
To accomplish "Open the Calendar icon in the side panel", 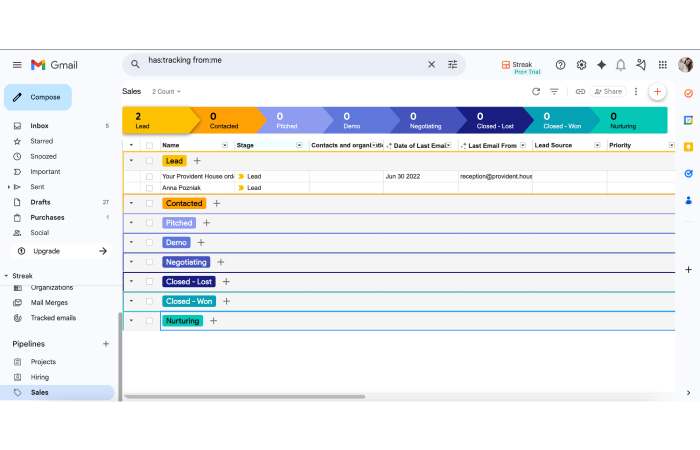I will click(688, 120).
